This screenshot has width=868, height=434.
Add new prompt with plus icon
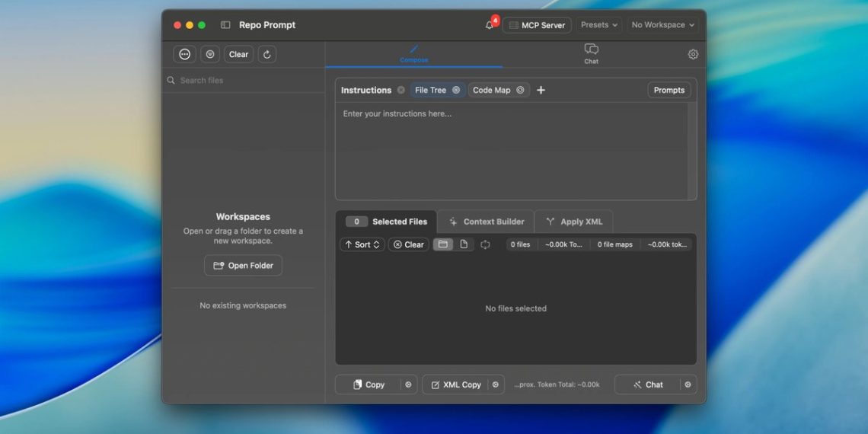pos(541,90)
